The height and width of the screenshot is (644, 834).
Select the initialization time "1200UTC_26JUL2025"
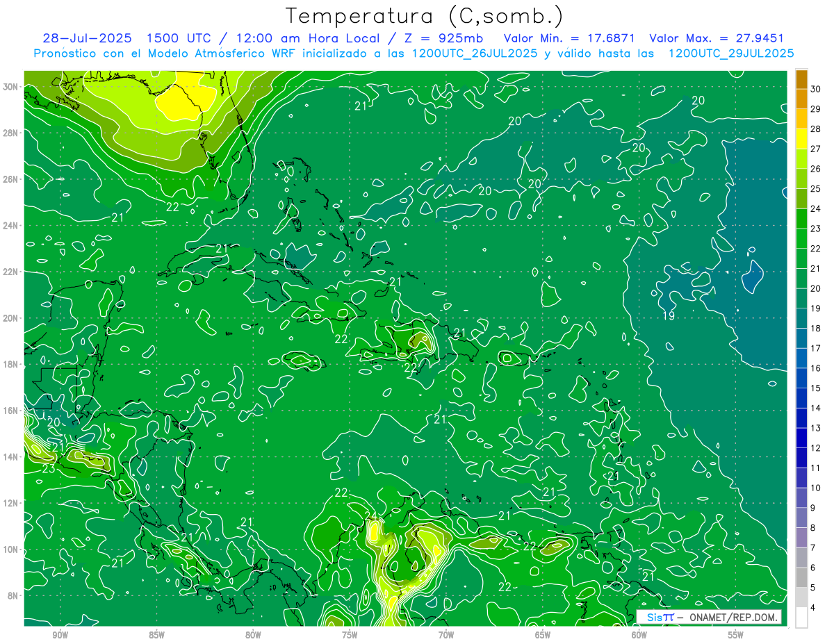pyautogui.click(x=475, y=53)
